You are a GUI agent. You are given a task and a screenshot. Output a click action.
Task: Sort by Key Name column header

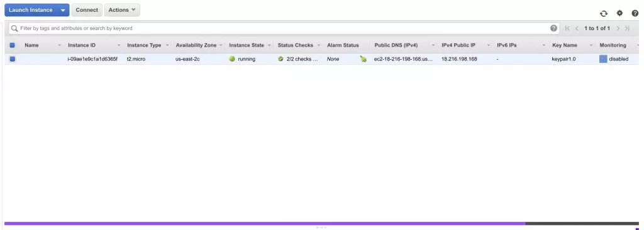pyautogui.click(x=565, y=45)
